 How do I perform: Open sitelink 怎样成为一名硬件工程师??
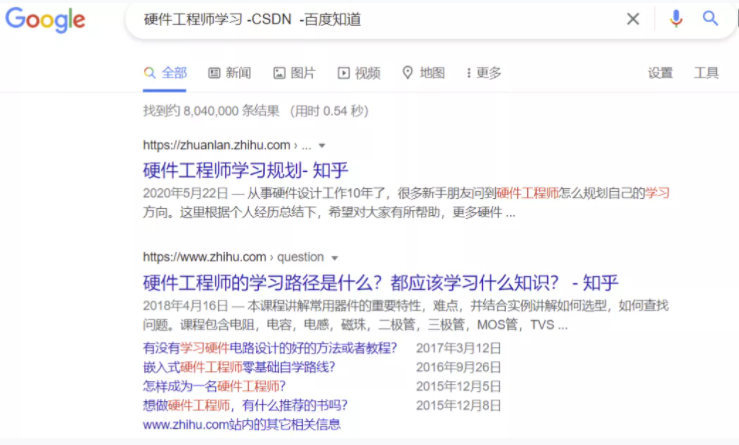coord(214,387)
